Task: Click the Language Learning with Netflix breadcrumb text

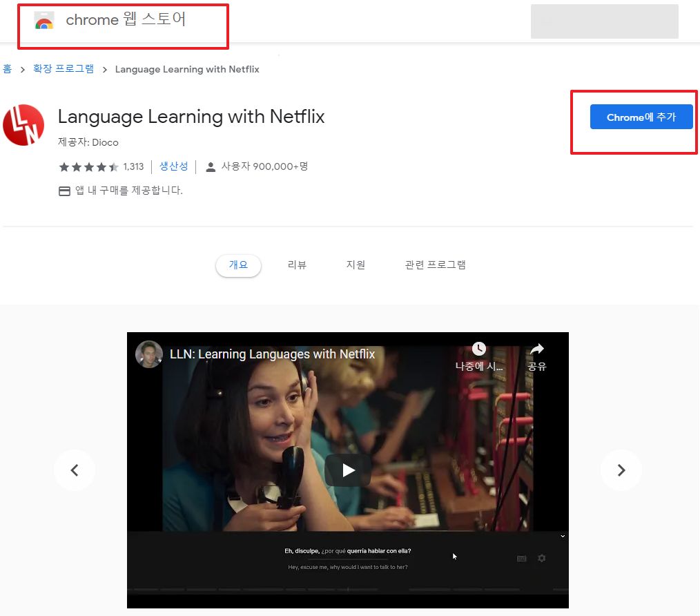Action: (187, 69)
